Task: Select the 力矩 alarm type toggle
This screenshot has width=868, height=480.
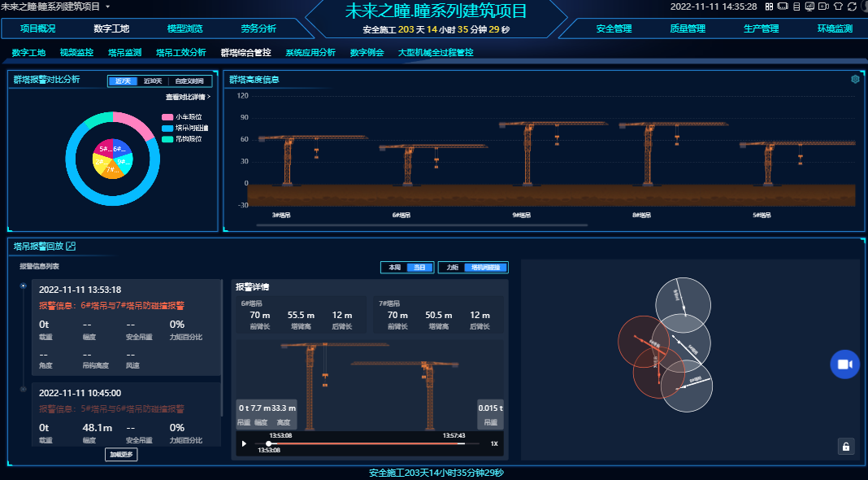Action: pyautogui.click(x=452, y=267)
